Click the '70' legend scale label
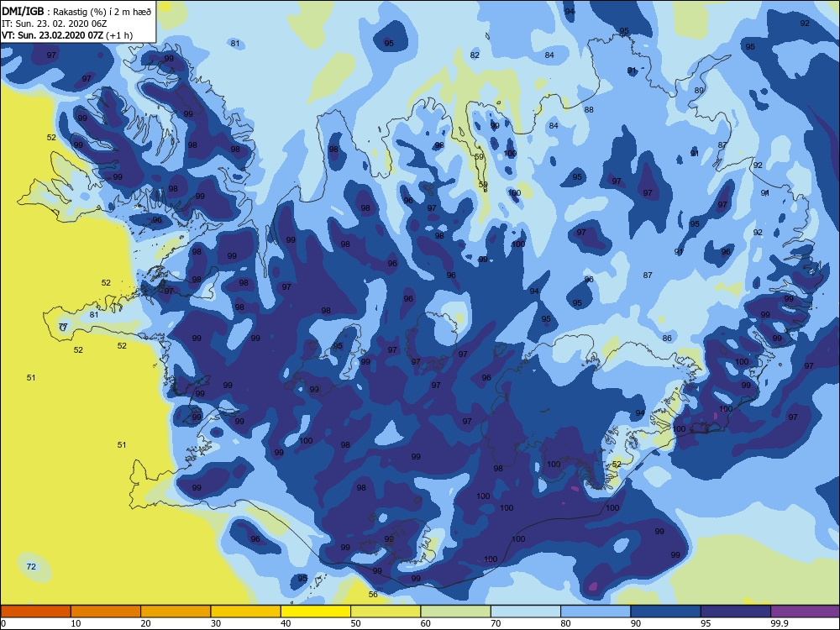The width and height of the screenshot is (840, 630). pos(496,623)
